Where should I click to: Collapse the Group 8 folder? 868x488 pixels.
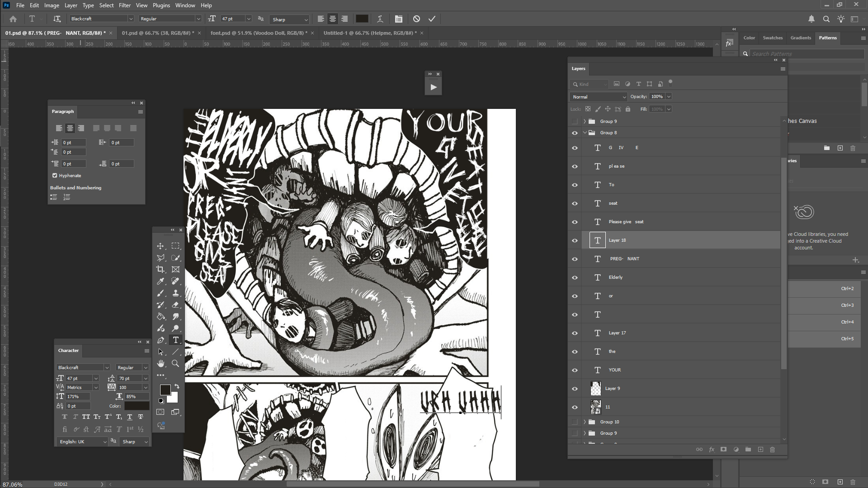pos(585,133)
